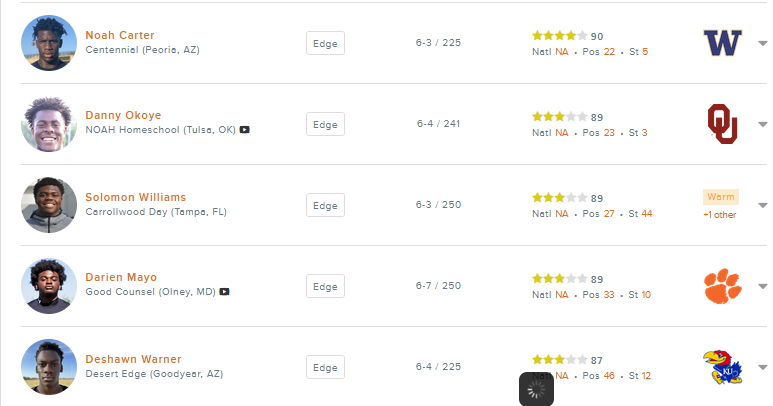Image resolution: width=773 pixels, height=406 pixels.
Task: Click the Edge button for Danny Okoye
Action: [x=325, y=124]
